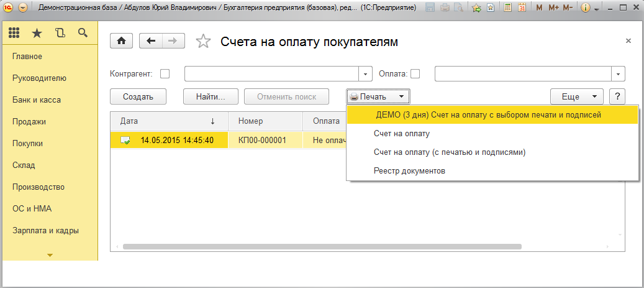
Task: Expand the Контрагент dropdown list
Action: [x=366, y=73]
